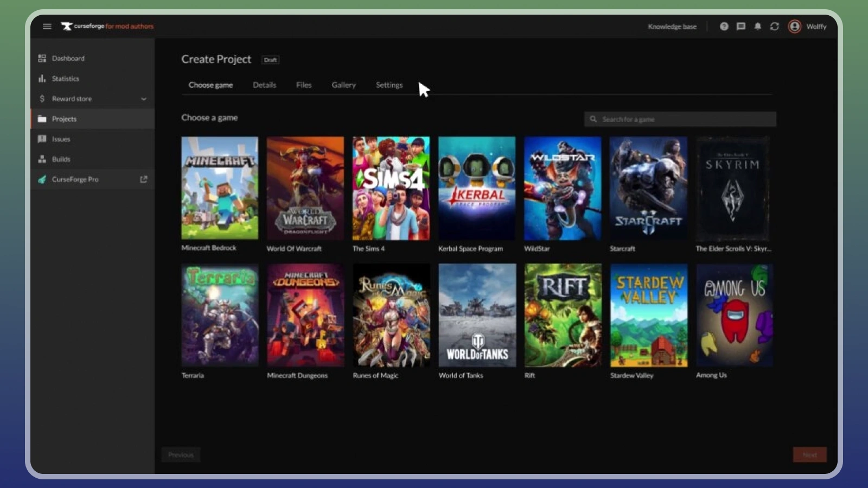Click the 'Runes of Magic' caption
Image resolution: width=868 pixels, height=488 pixels.
375,375
